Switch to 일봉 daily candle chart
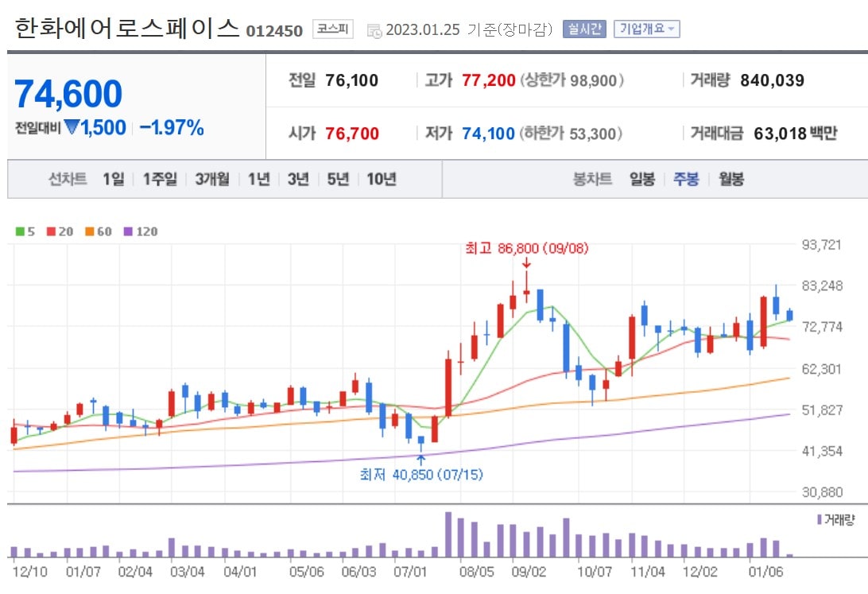 point(642,179)
